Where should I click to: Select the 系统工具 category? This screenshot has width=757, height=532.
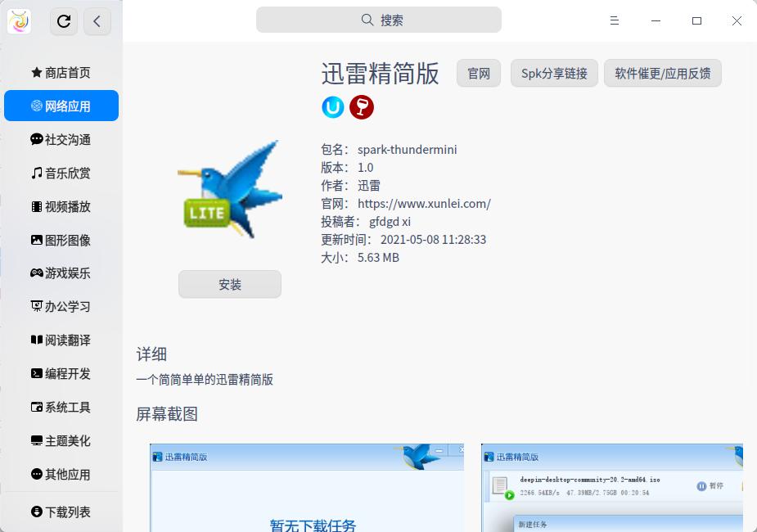(61, 407)
